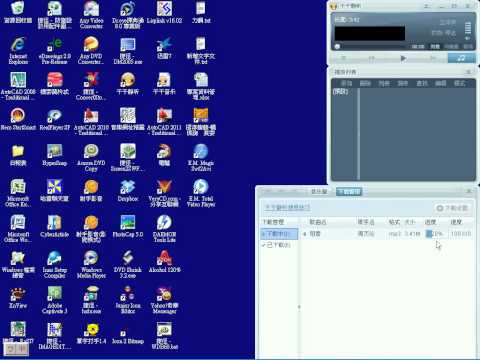Click the 歌手名 column header
This screenshot has height=360, width=480.
point(366,222)
